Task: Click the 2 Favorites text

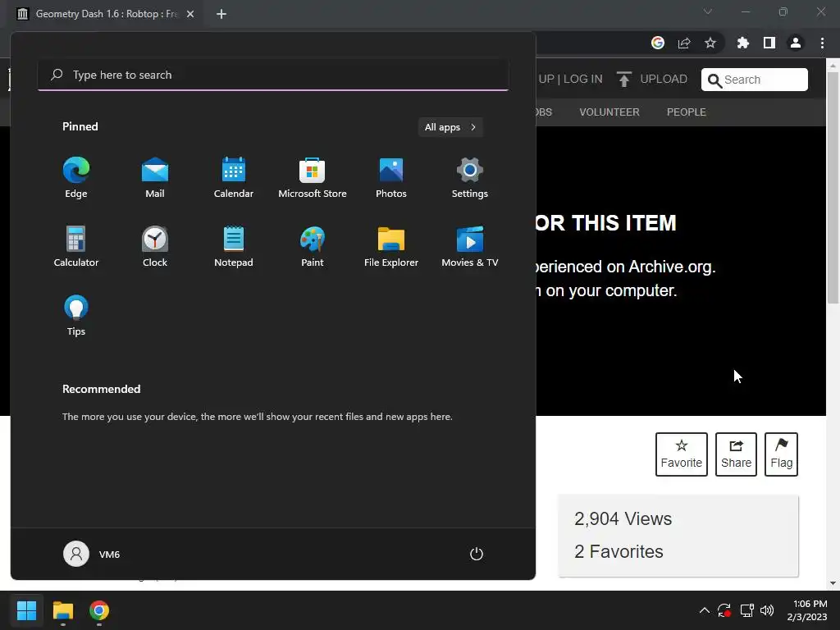Action: (x=619, y=551)
